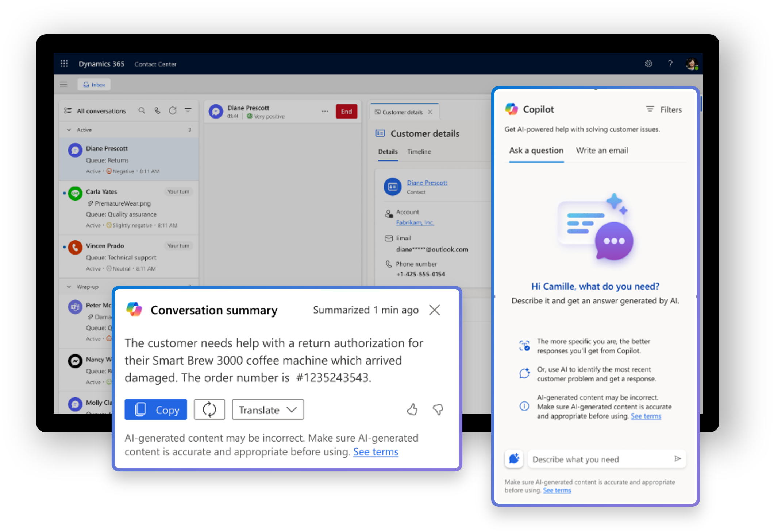This screenshot has width=774, height=532.
Task: Open more options ellipsis in chat header
Action: (325, 111)
